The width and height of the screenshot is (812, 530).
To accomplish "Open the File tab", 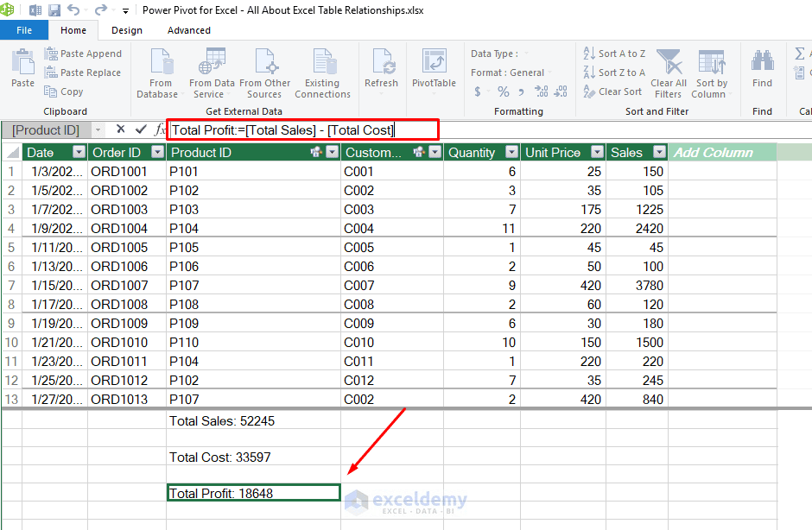I will pyautogui.click(x=24, y=30).
